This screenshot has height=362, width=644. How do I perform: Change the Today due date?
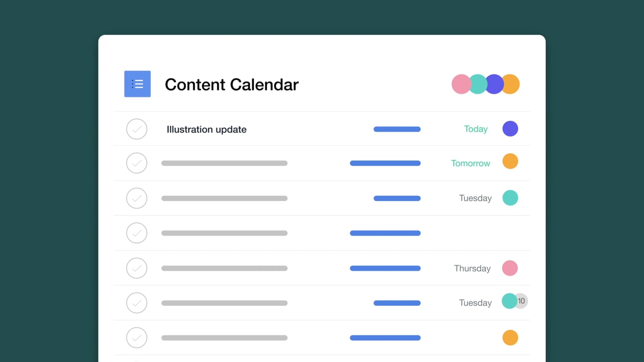pyautogui.click(x=475, y=129)
